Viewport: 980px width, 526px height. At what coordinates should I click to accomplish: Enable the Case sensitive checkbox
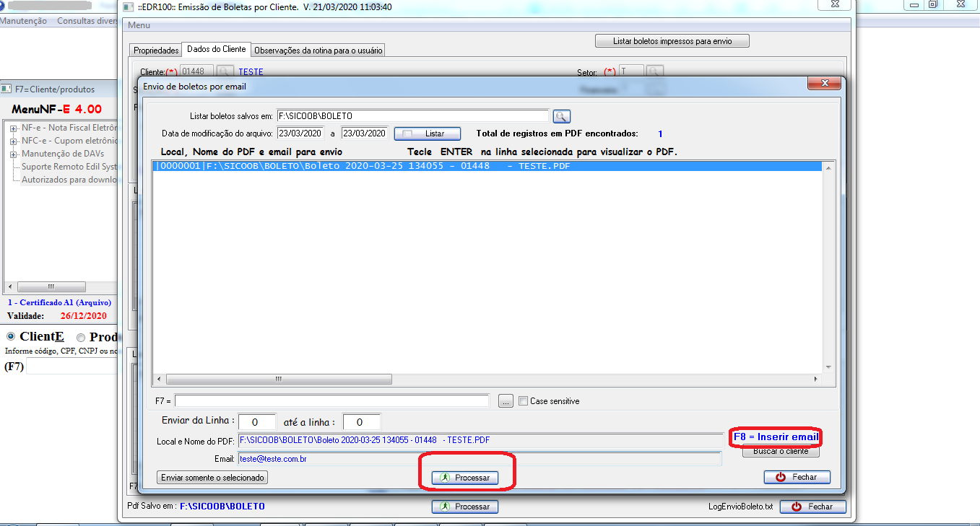pos(524,401)
